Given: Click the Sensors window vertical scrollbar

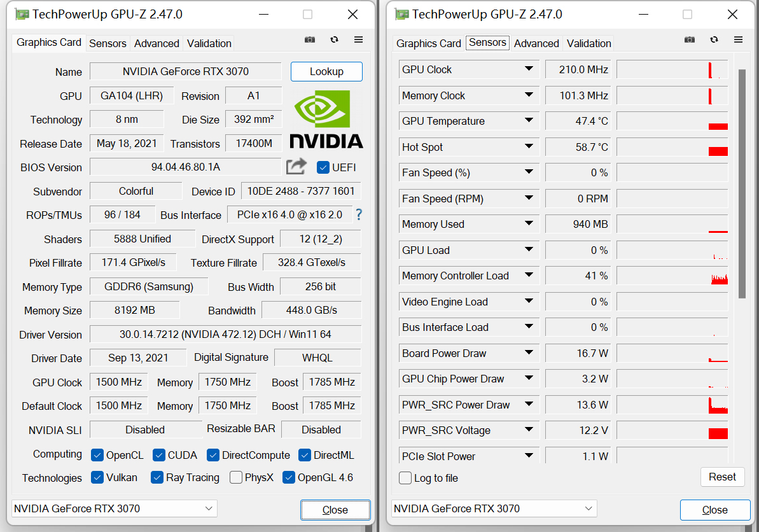Looking at the screenshot, I should tap(742, 184).
